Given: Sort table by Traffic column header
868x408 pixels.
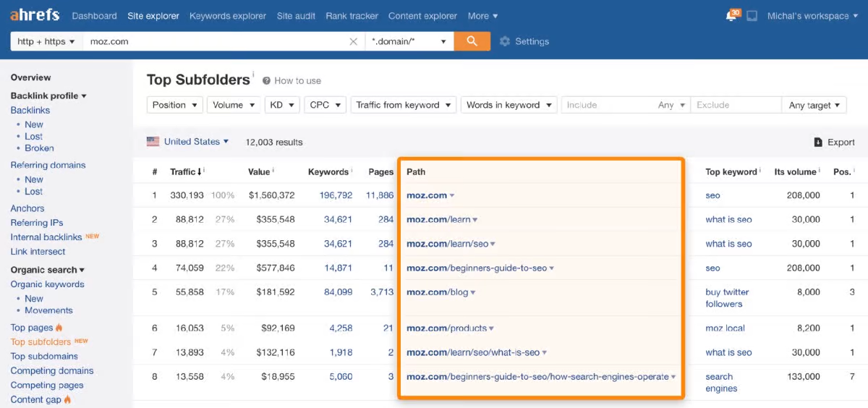Looking at the screenshot, I should tap(183, 172).
